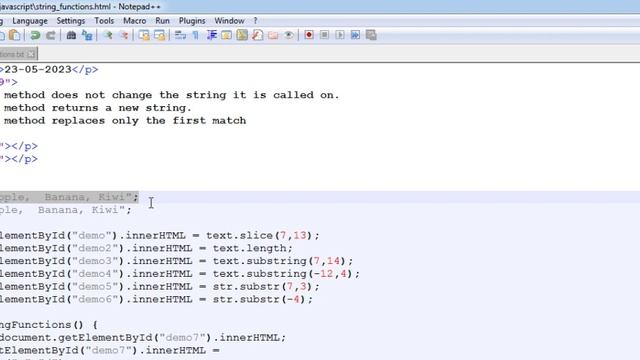Click text.substring(-12,4) code
Screen dimensions: 640x360
[286, 273]
